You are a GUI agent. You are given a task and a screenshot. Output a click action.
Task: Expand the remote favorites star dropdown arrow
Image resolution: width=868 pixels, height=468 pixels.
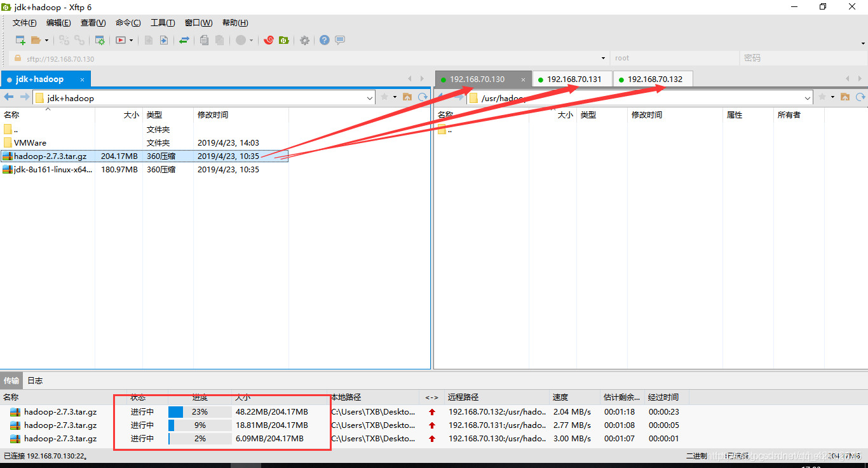coord(832,97)
